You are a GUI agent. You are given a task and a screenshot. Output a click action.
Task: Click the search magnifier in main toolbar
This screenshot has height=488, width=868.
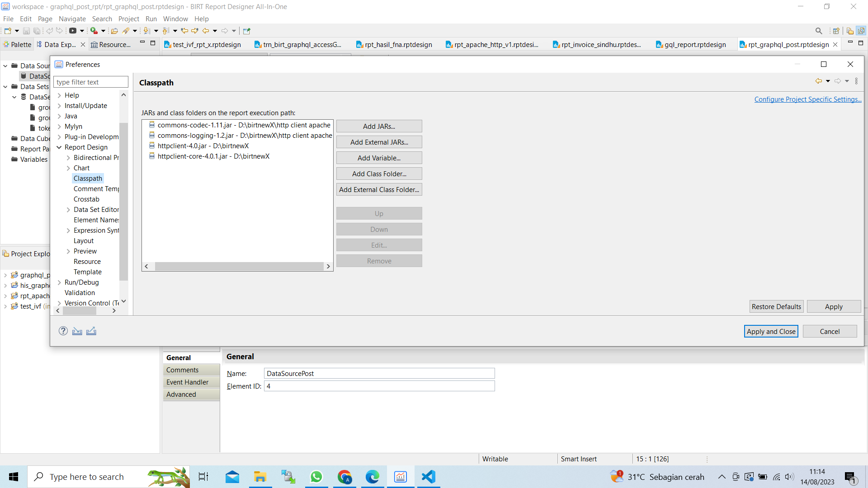pyautogui.click(x=819, y=31)
